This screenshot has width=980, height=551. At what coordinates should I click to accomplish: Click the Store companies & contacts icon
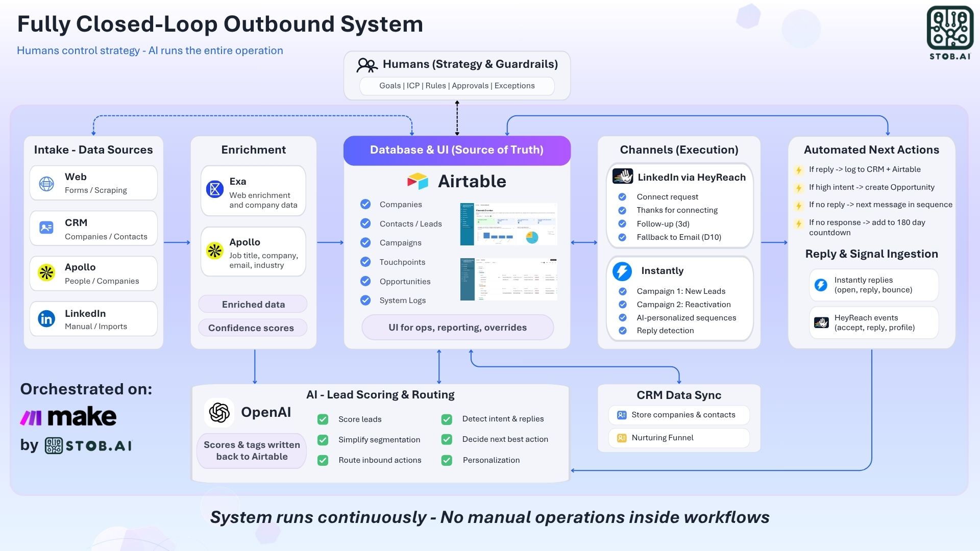tap(622, 415)
